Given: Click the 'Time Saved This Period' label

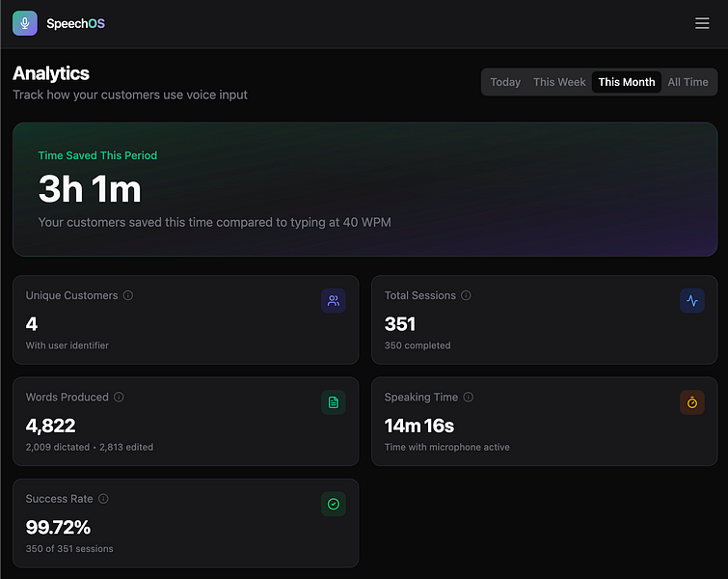Looking at the screenshot, I should point(97,155).
